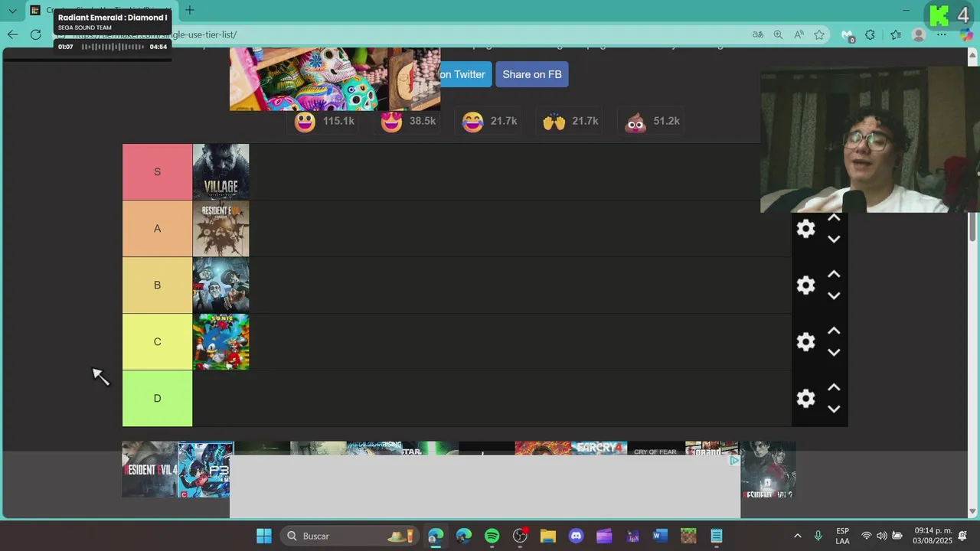
Task: Open browser profile avatar
Action: pyautogui.click(x=919, y=34)
